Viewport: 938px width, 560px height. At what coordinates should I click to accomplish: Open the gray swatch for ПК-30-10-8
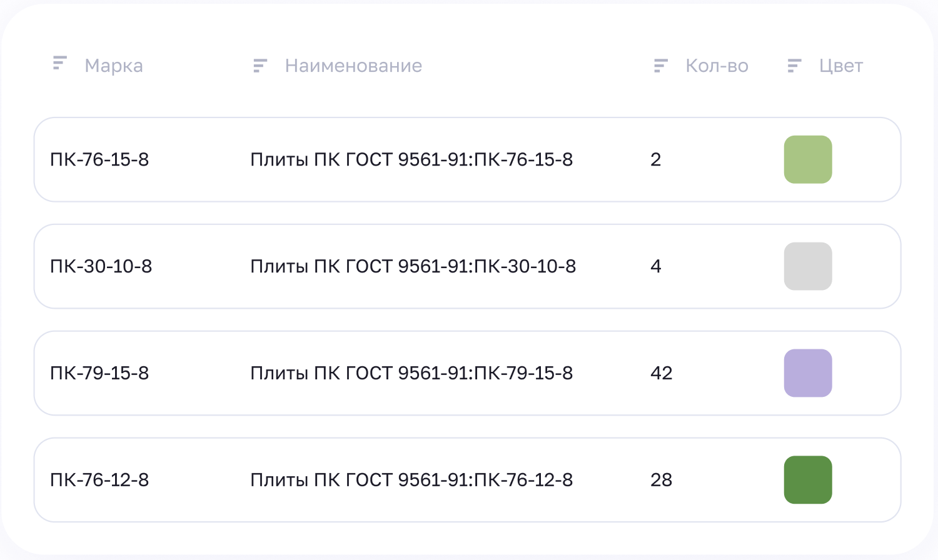click(808, 266)
